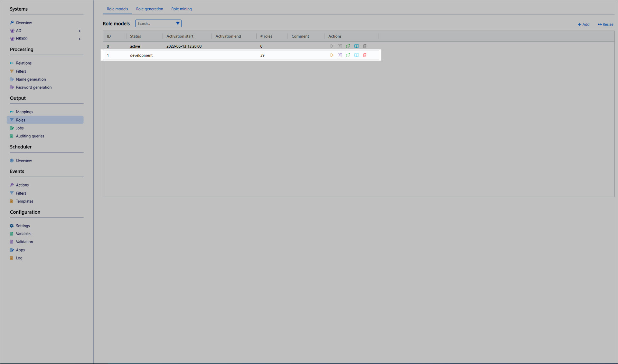Open the search filter dropdown funnel
The height and width of the screenshot is (364, 618).
(178, 23)
